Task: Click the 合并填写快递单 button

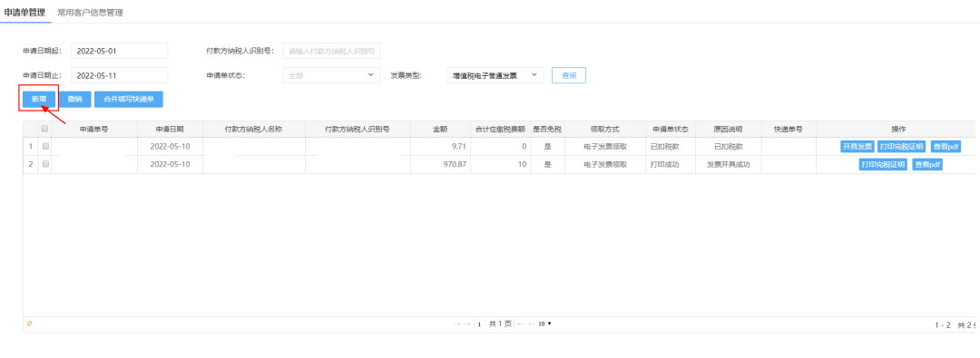Action: pos(129,99)
